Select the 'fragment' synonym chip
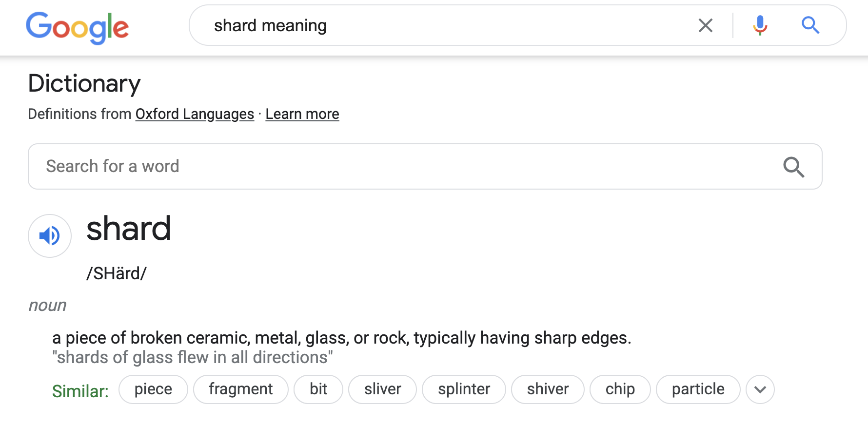 coord(240,389)
